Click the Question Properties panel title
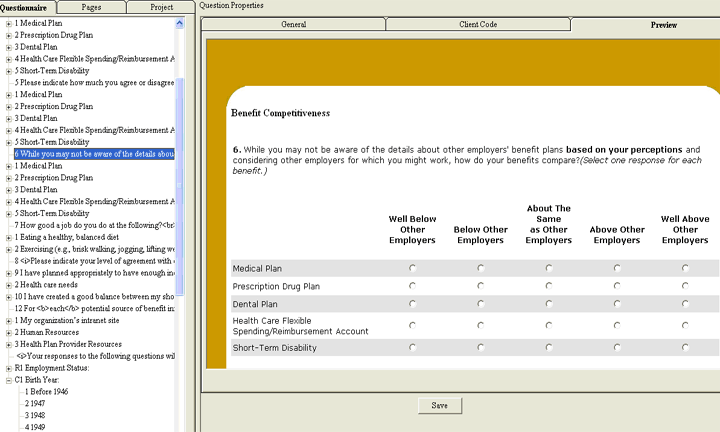 pos(231,6)
